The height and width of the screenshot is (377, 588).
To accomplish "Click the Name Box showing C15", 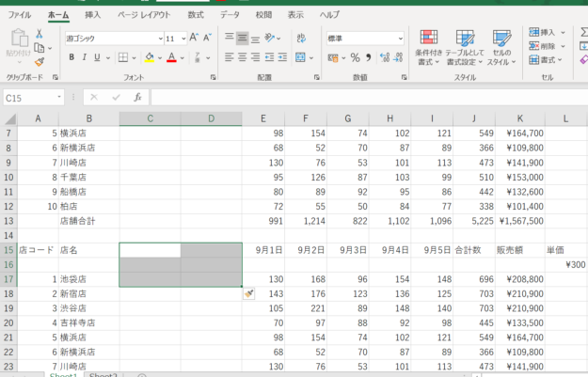I will pos(33,98).
